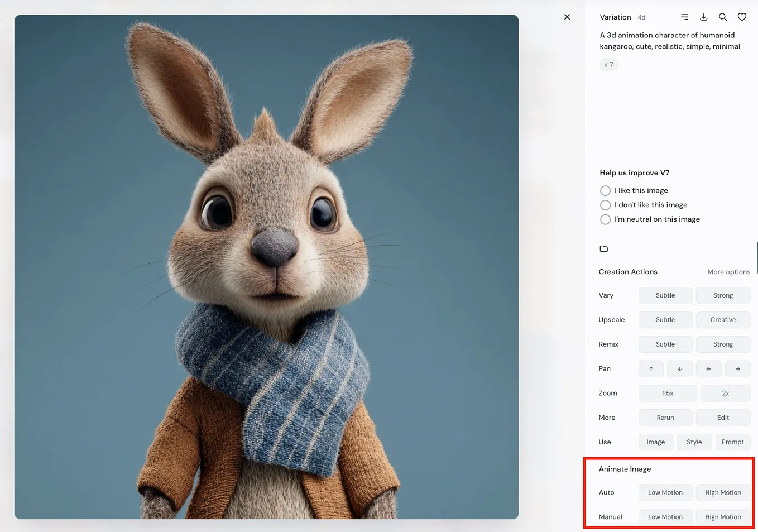Rerun the image generation
Screen dimensions: 758x532
click(x=665, y=418)
